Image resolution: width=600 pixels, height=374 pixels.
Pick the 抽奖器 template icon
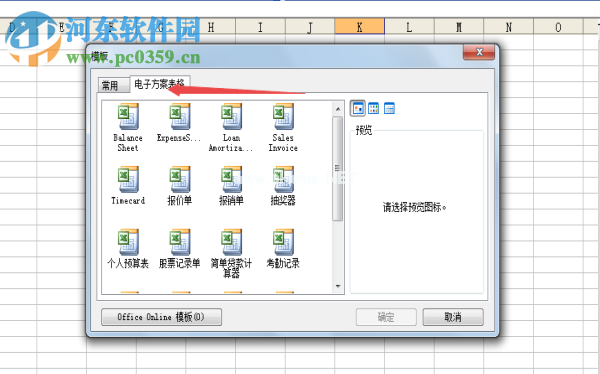283,179
